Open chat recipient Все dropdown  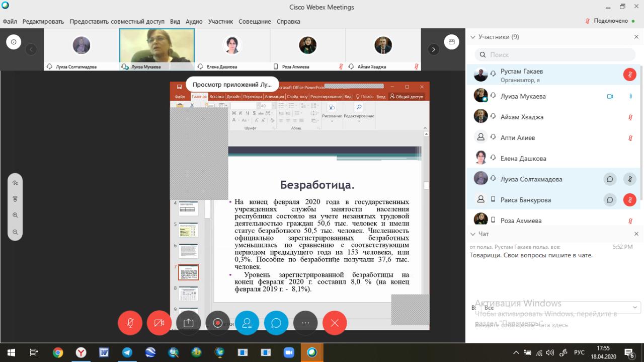[x=559, y=307]
